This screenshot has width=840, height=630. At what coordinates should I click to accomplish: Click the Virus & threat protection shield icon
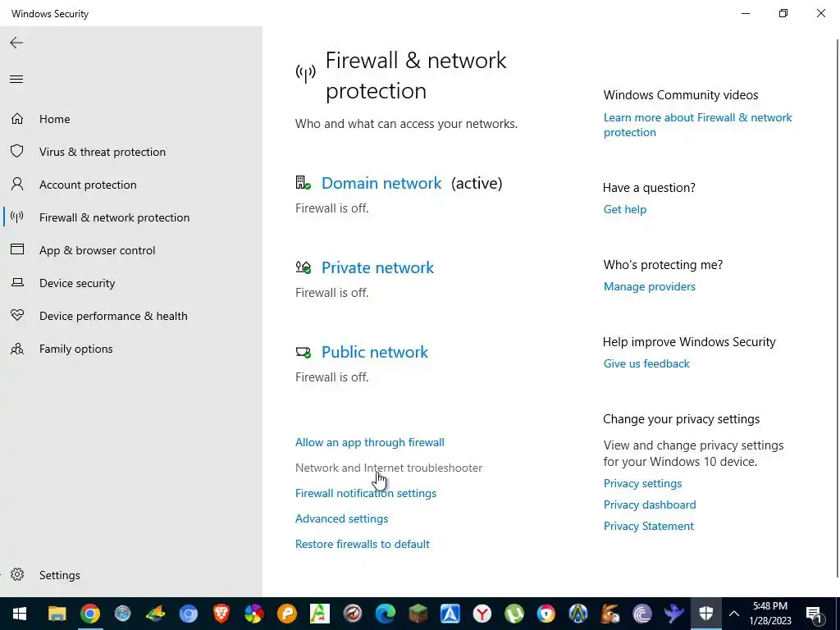pyautogui.click(x=17, y=152)
